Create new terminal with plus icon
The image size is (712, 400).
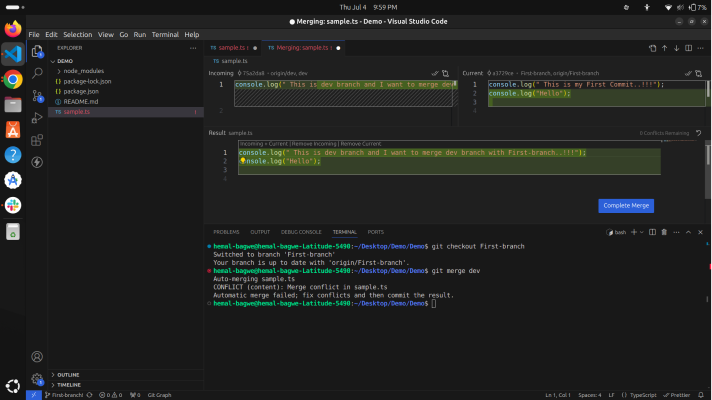point(634,232)
